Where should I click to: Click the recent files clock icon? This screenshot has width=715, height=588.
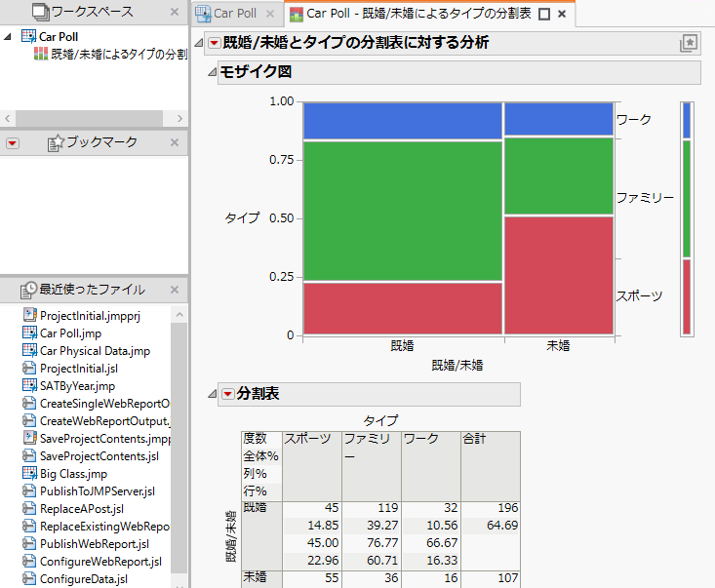(28, 290)
